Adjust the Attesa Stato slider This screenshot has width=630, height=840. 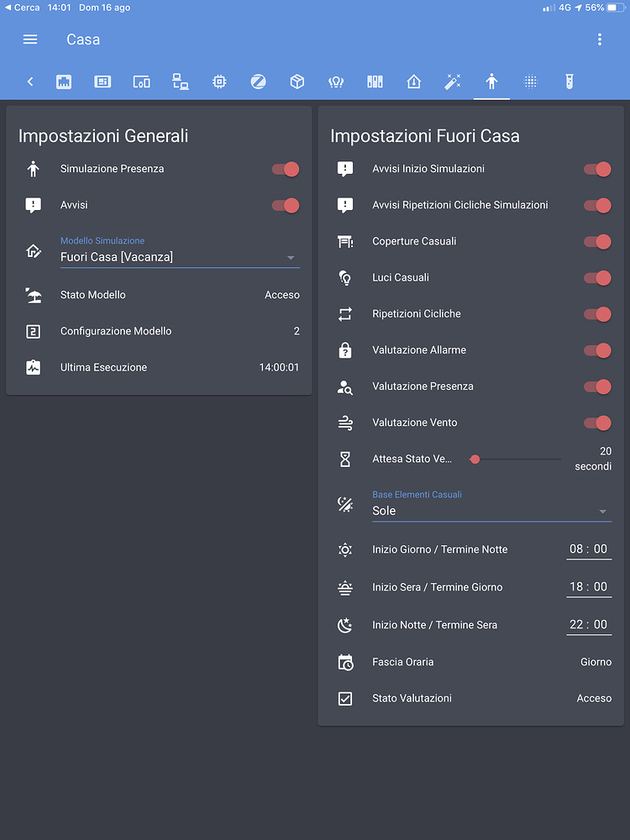tap(475, 459)
